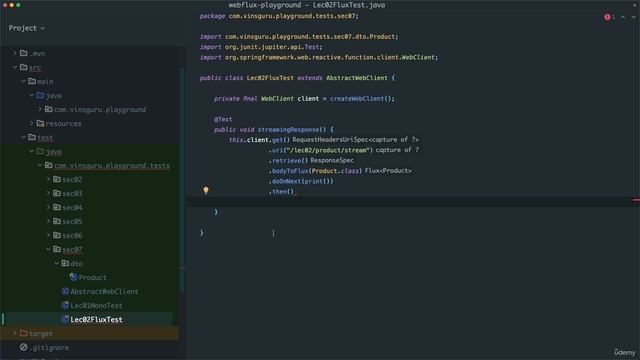Click the yellow lightbulb quick-fix icon
Image resolution: width=640 pixels, height=360 pixels.
tap(206, 190)
